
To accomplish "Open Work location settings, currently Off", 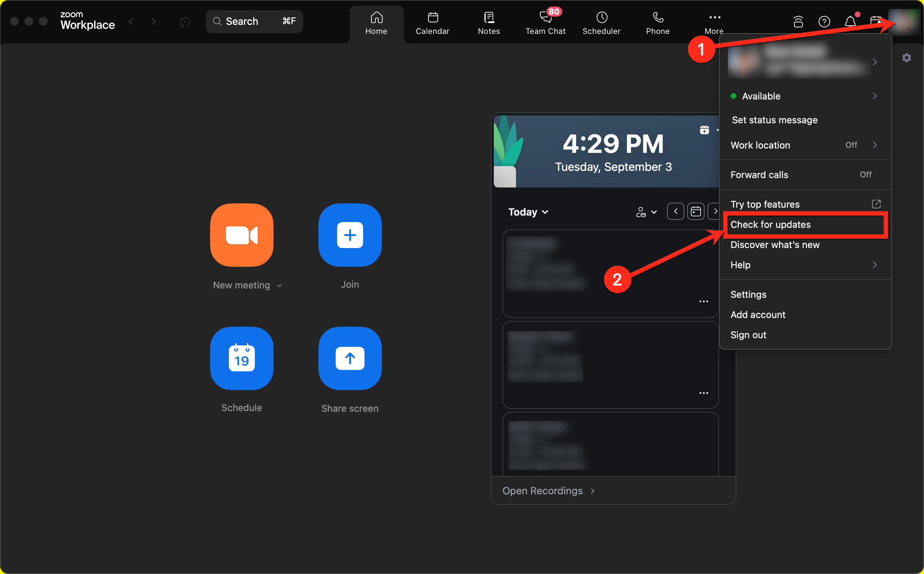I will click(804, 145).
